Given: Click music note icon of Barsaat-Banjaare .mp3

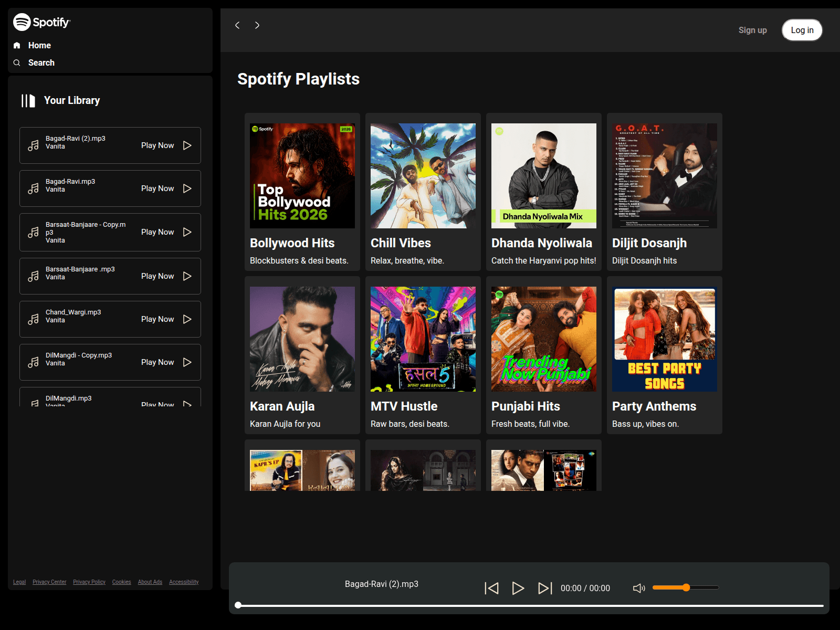Looking at the screenshot, I should coord(34,276).
